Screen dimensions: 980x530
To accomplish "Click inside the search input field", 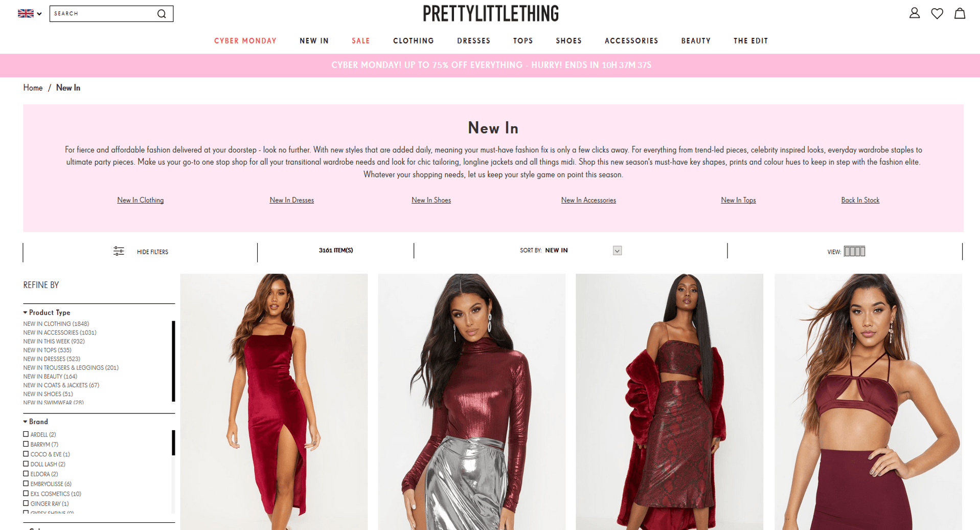I will click(102, 14).
